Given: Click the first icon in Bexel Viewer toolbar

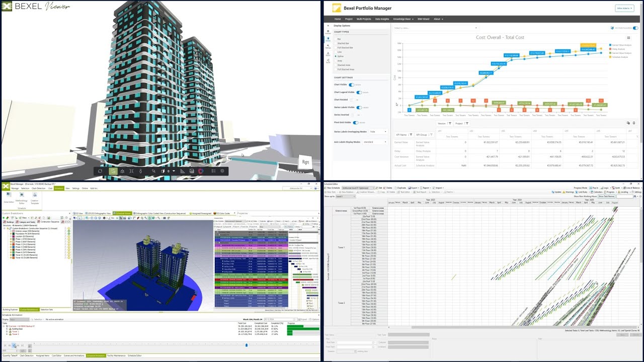Looking at the screenshot, I should point(100,171).
